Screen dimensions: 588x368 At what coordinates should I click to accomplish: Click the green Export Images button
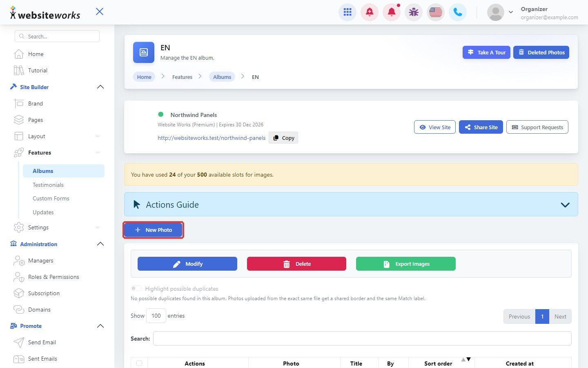(406, 264)
